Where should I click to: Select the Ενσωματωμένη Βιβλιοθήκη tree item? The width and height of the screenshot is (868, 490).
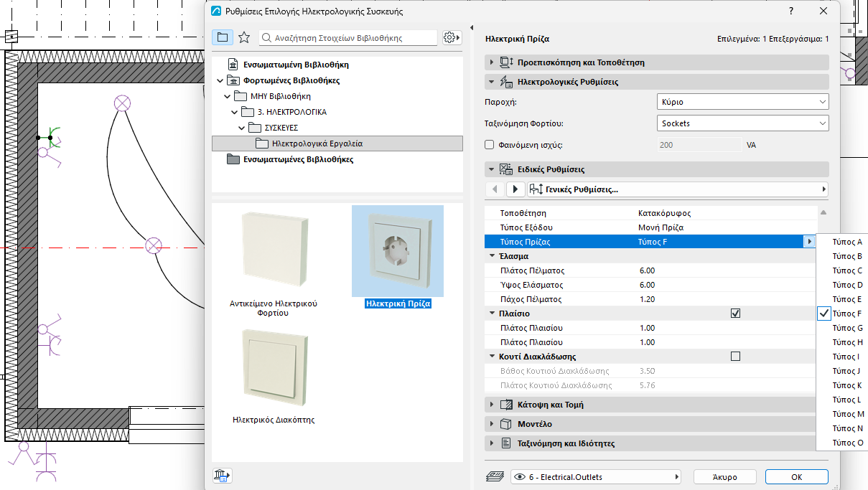296,65
